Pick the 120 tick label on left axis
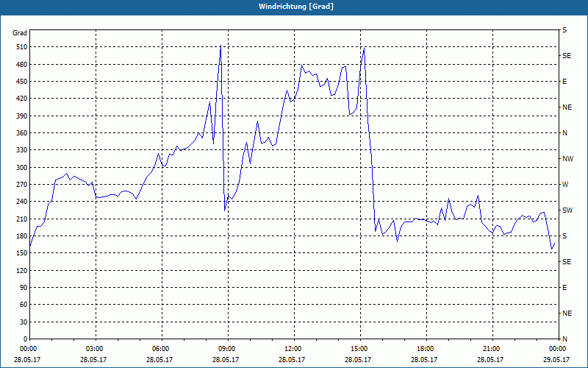Image resolution: width=588 pixels, height=368 pixels. click(x=22, y=270)
